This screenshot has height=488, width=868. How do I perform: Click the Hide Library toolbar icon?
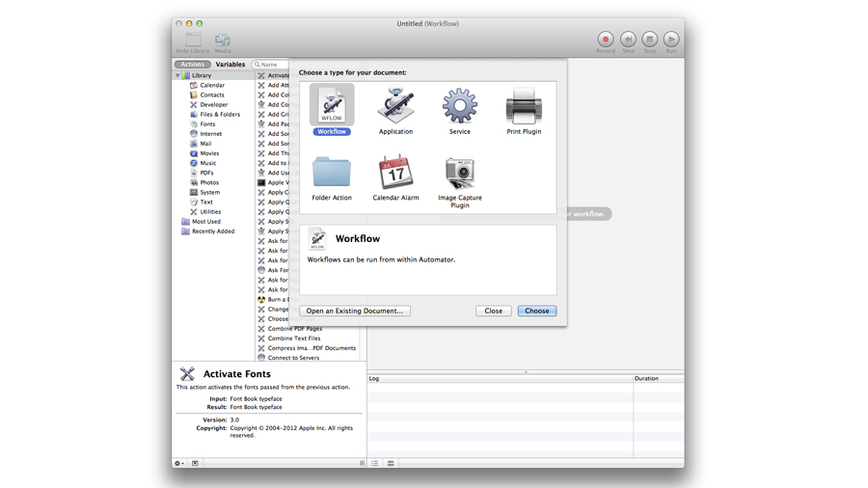click(x=193, y=40)
